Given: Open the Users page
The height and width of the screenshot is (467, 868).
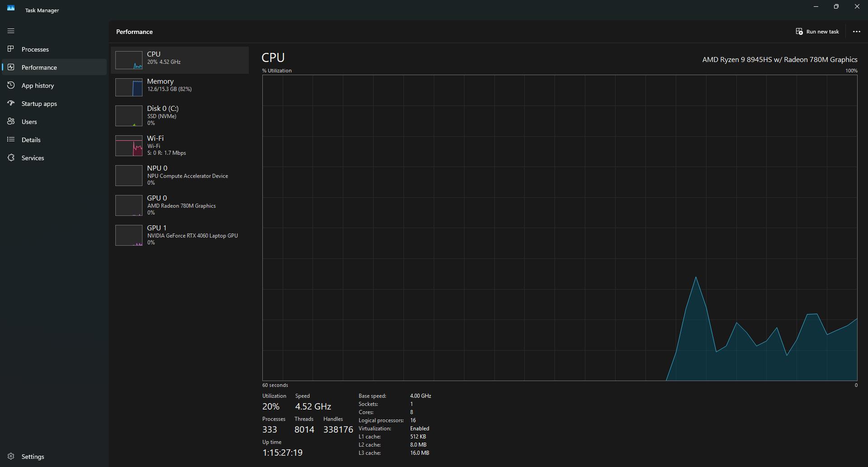Looking at the screenshot, I should click(54, 121).
